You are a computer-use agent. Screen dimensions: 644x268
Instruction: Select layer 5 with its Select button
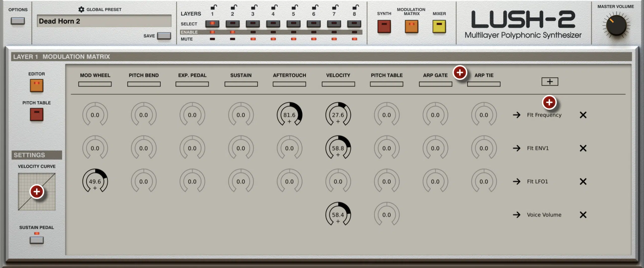tap(293, 24)
